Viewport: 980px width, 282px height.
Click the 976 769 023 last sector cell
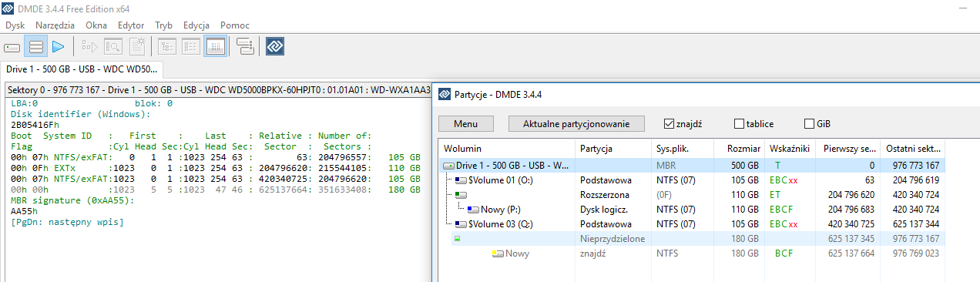pos(913,253)
